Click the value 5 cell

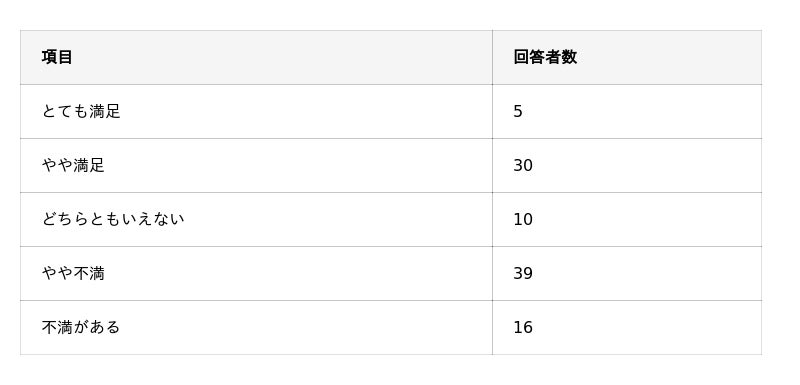tap(627, 111)
